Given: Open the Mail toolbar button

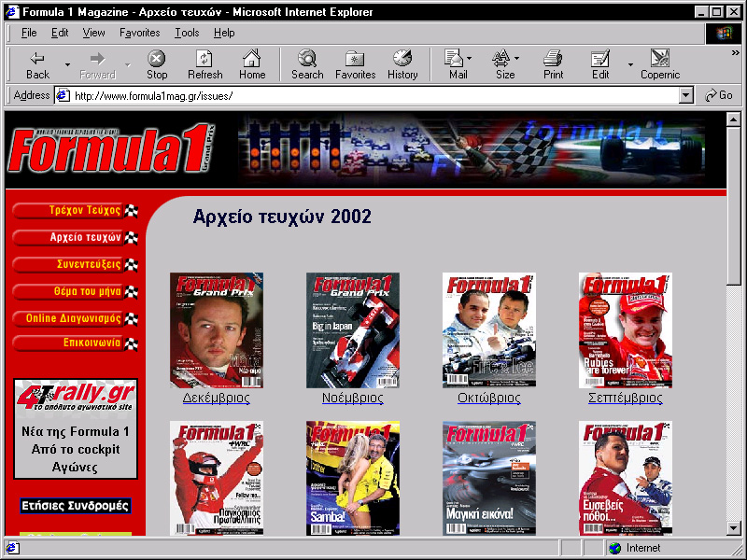Looking at the screenshot, I should point(455,64).
